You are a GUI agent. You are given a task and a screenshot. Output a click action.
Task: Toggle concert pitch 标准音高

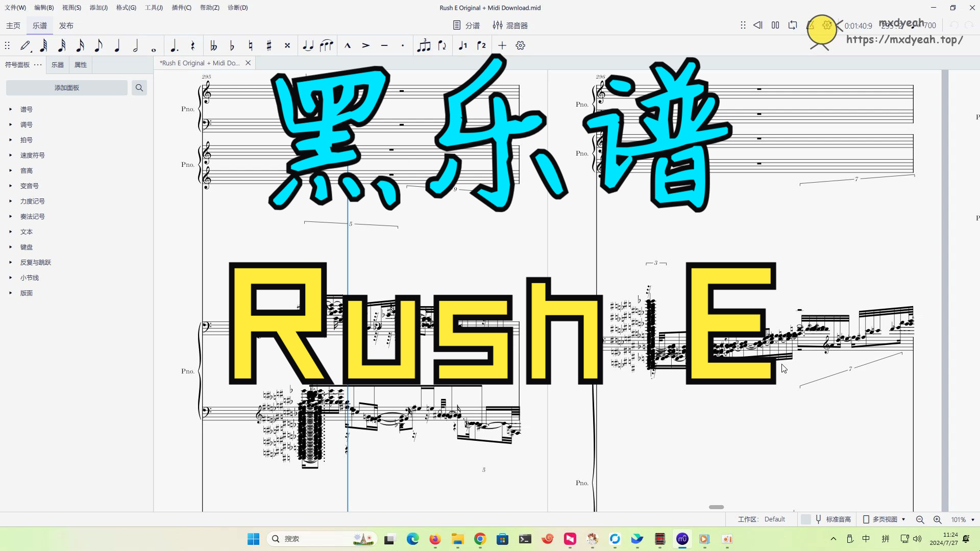[833, 519]
